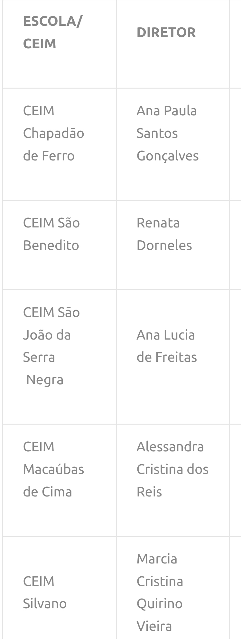Click the Ana Lucia de Freitas cell
Screen dimensions: 241x644
pyautogui.click(x=166, y=346)
